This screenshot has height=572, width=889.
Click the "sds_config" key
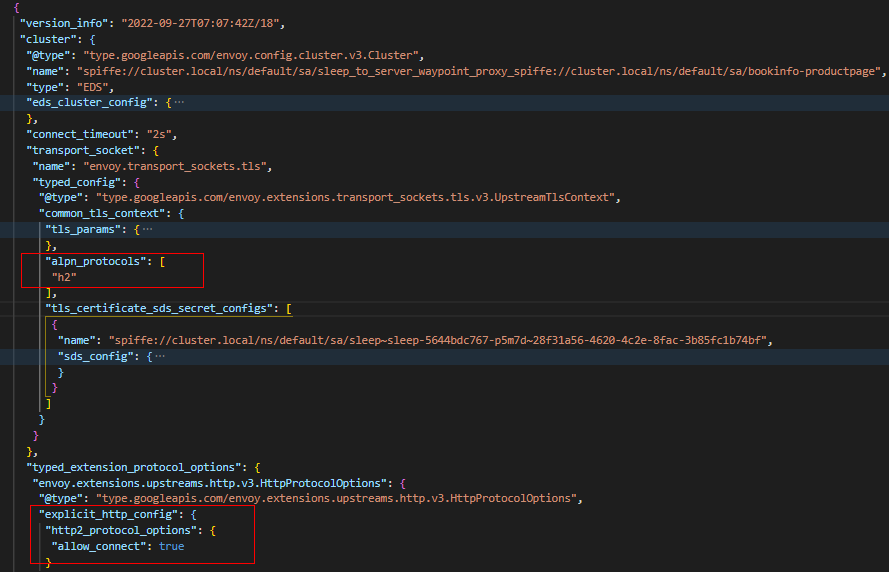click(x=96, y=356)
